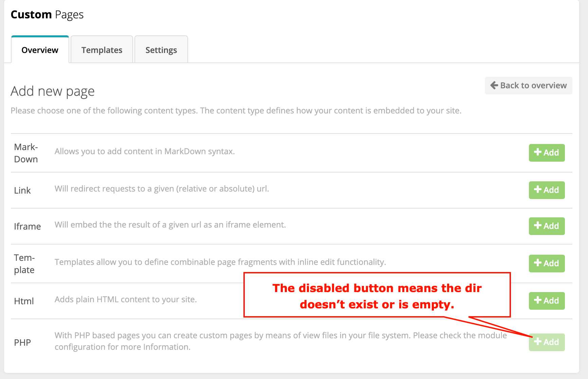Click the 'Please choose one' instruction text
Image resolution: width=588 pixels, height=379 pixels.
(236, 111)
